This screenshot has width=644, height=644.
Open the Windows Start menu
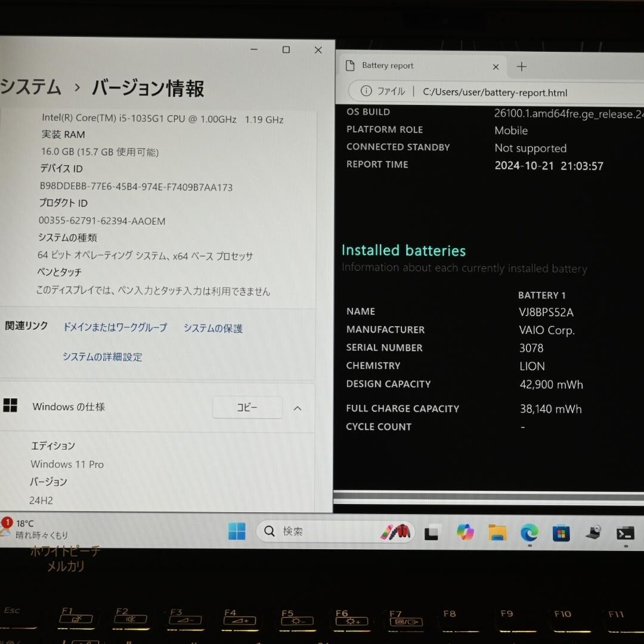237,531
